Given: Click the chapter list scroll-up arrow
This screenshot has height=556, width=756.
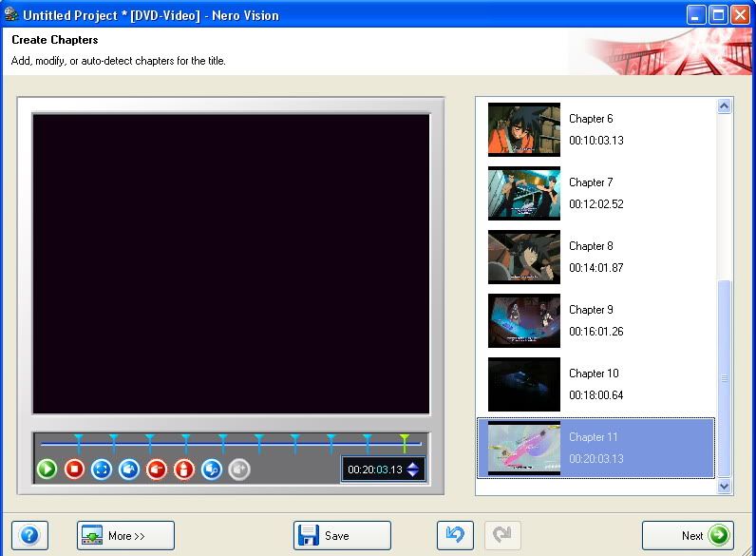Looking at the screenshot, I should coord(724,105).
